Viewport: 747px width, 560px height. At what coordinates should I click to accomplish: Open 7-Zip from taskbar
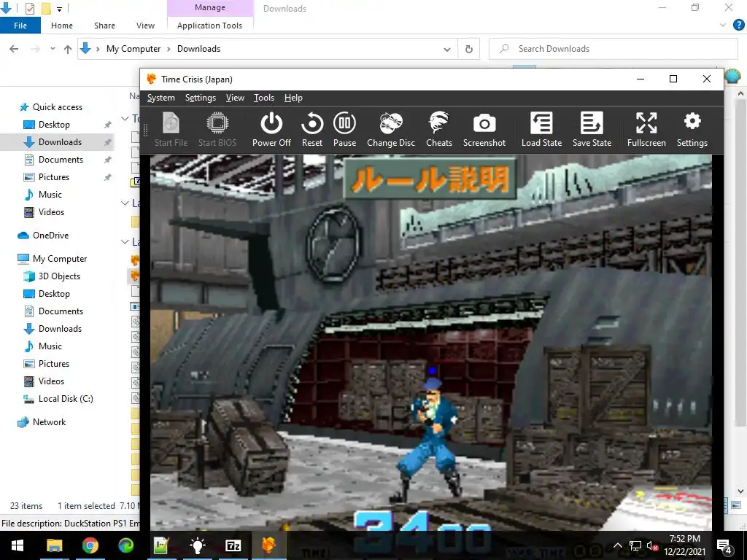233,545
